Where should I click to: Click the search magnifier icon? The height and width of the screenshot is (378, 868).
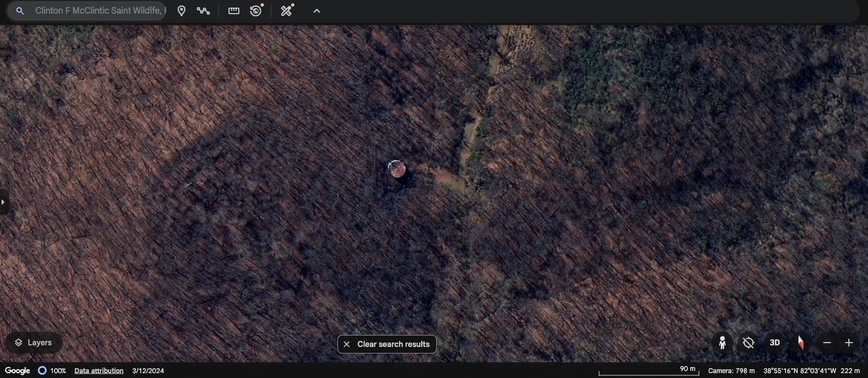click(x=20, y=11)
